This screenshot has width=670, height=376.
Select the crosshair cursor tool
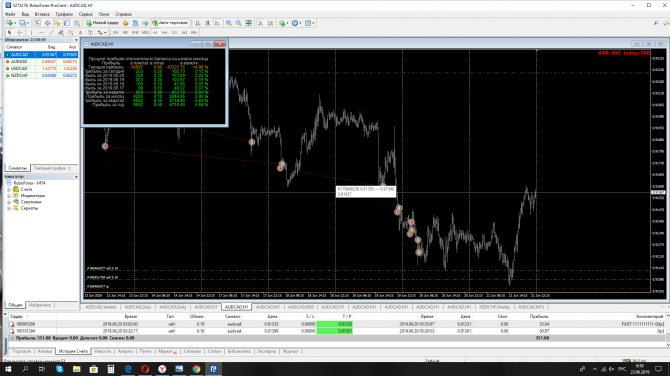[20, 32]
